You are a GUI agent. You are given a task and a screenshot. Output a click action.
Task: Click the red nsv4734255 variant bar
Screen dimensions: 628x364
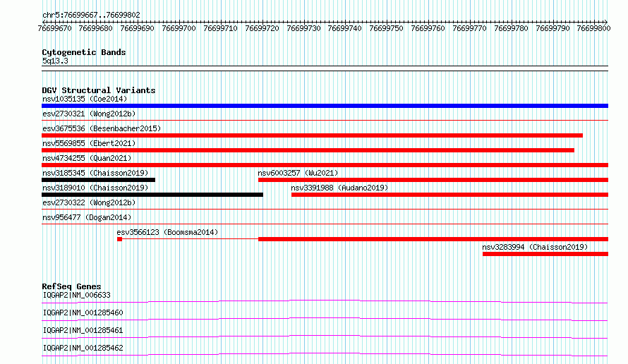pyautogui.click(x=325, y=165)
